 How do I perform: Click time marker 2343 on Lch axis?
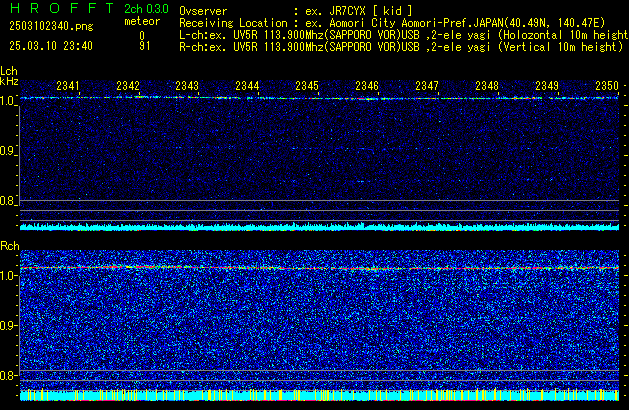tap(187, 86)
